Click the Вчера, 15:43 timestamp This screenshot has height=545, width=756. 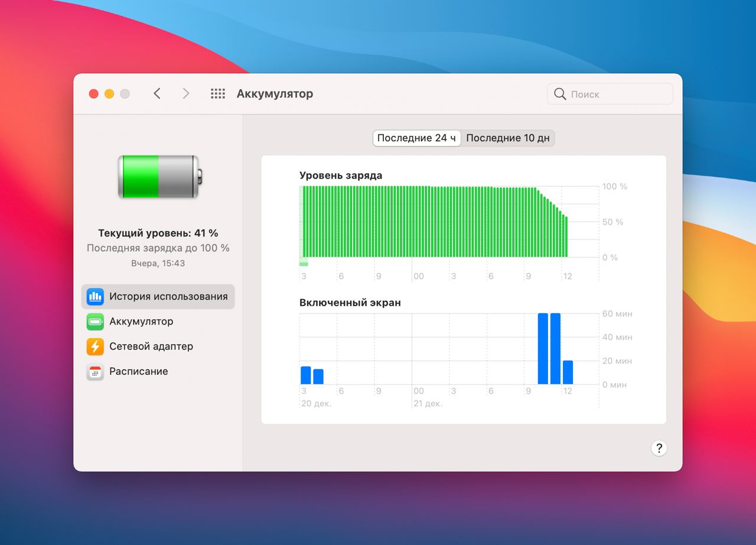(x=158, y=263)
